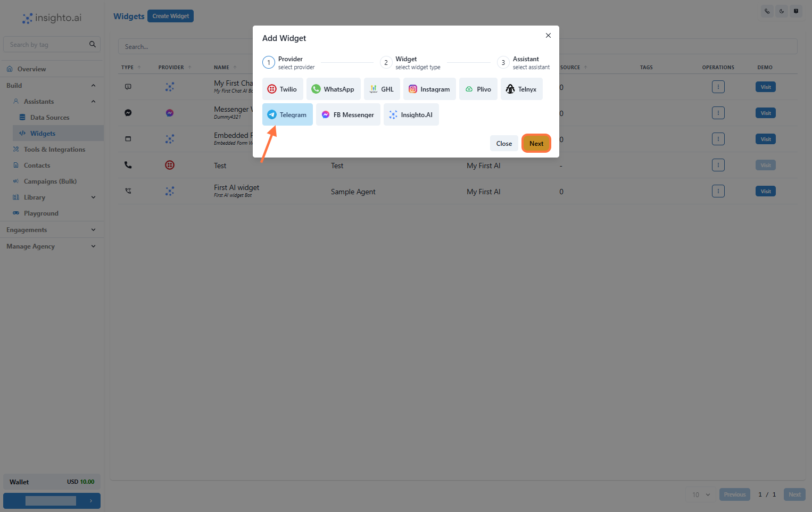Open the rows-per-page dropdown showing 10

(x=700, y=494)
